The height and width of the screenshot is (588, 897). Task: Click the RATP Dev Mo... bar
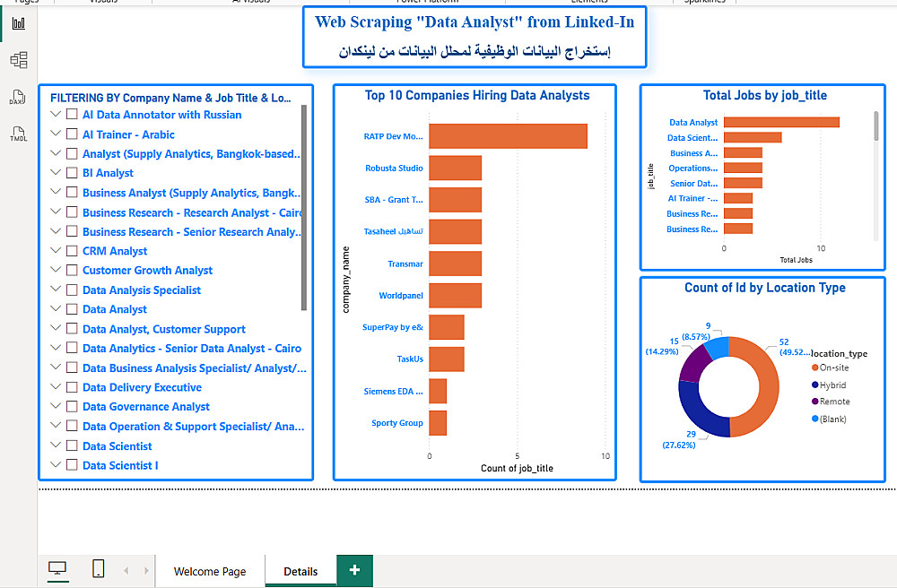click(x=508, y=136)
